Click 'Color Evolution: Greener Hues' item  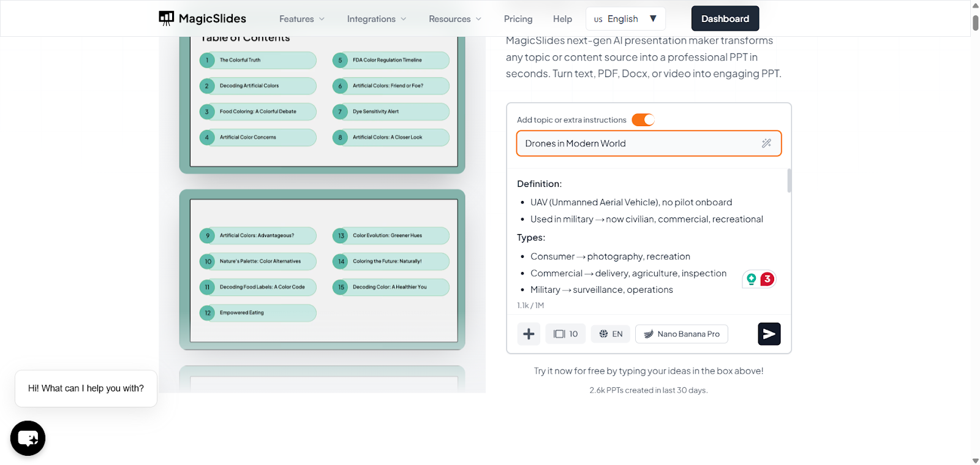click(x=391, y=235)
